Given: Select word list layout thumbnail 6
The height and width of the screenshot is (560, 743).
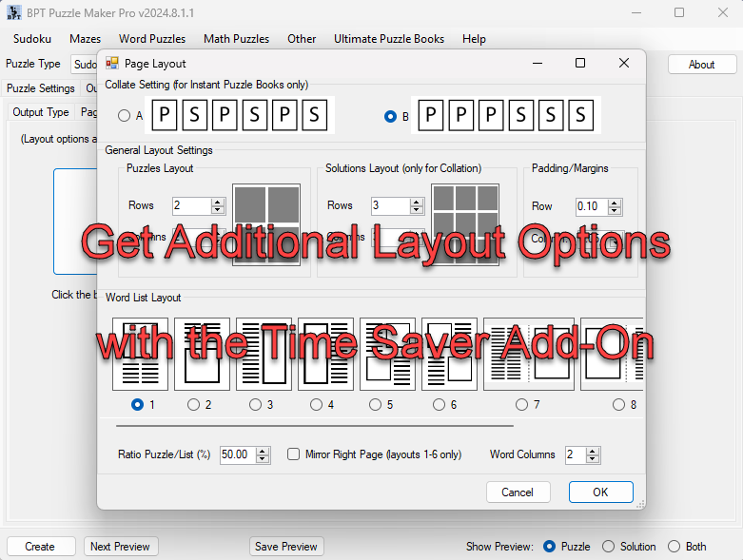Looking at the screenshot, I should pyautogui.click(x=449, y=354).
